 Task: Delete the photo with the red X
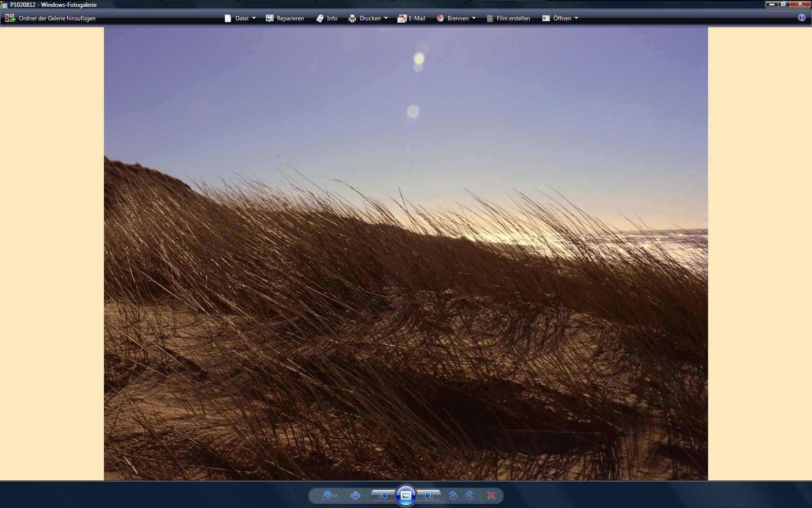click(x=492, y=495)
